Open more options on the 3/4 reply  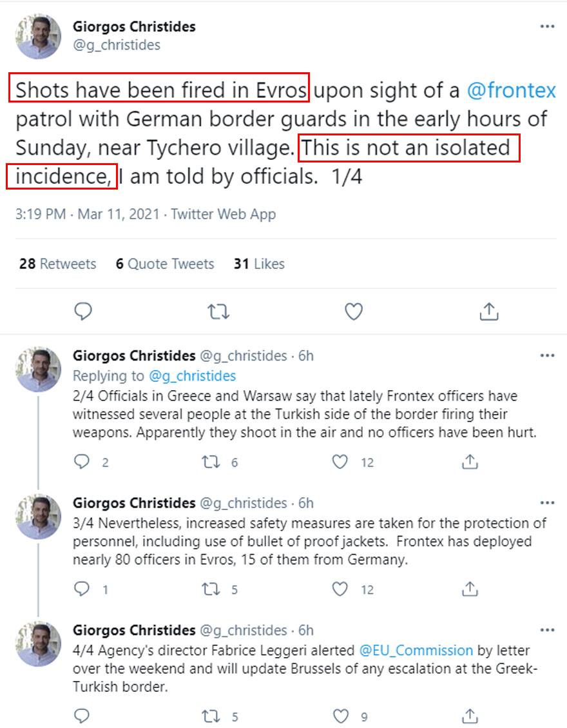click(547, 503)
